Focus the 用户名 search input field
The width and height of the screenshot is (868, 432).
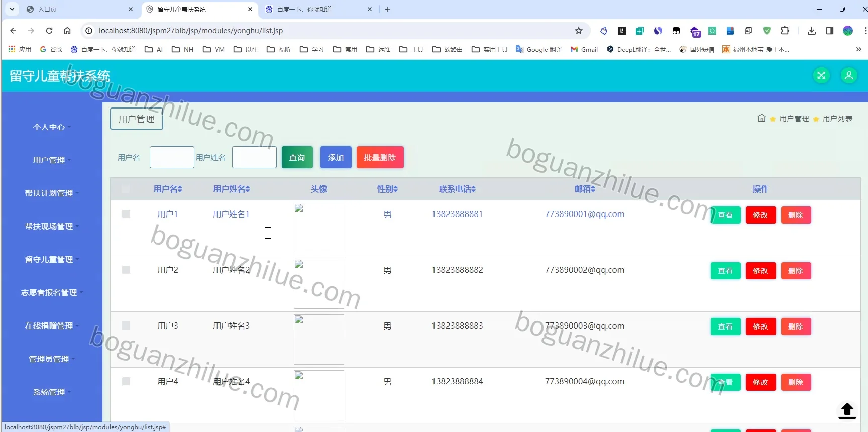click(x=172, y=157)
